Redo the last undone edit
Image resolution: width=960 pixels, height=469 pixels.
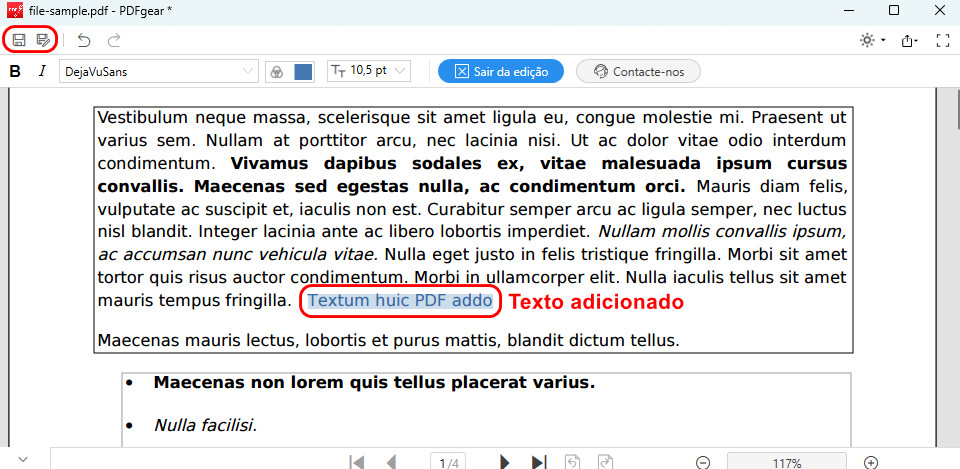[x=114, y=40]
